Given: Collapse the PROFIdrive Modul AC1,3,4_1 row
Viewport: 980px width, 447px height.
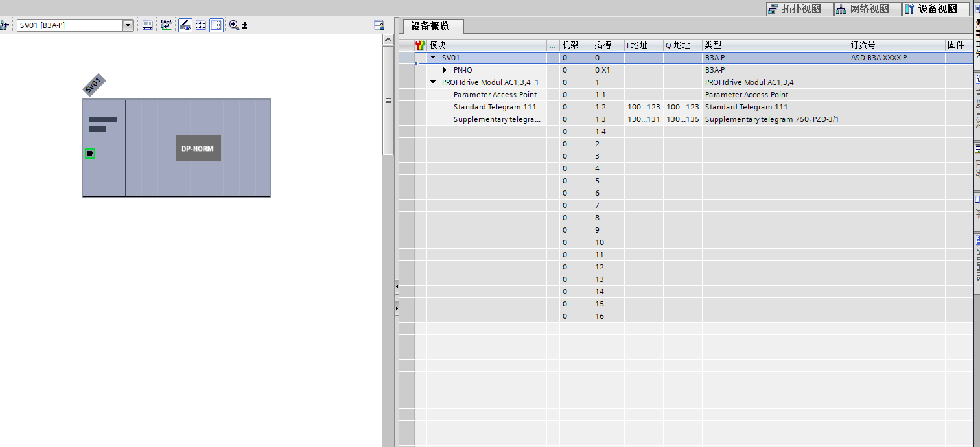Looking at the screenshot, I should click(x=433, y=82).
